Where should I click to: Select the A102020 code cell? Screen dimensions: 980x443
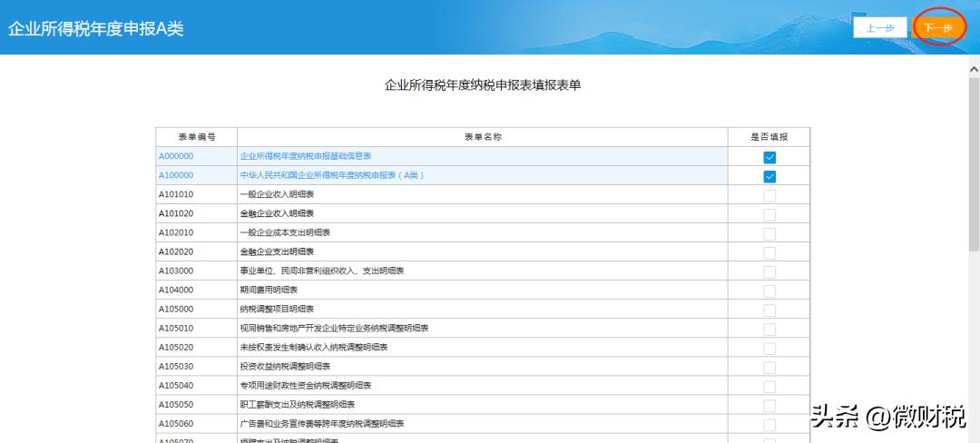pyautogui.click(x=196, y=251)
